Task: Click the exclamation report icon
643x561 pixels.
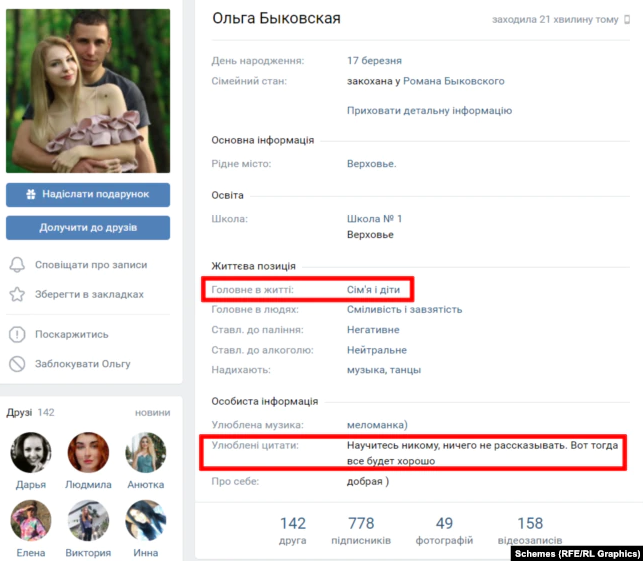Action: [17, 335]
